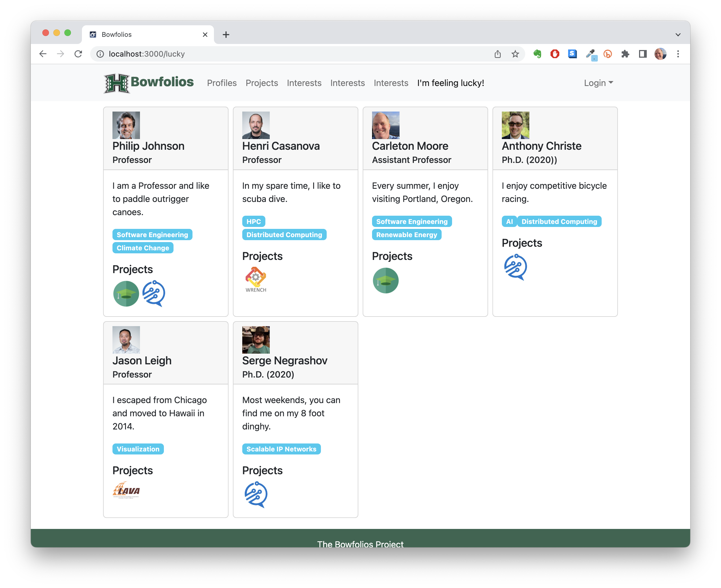Reload the current page

point(78,54)
